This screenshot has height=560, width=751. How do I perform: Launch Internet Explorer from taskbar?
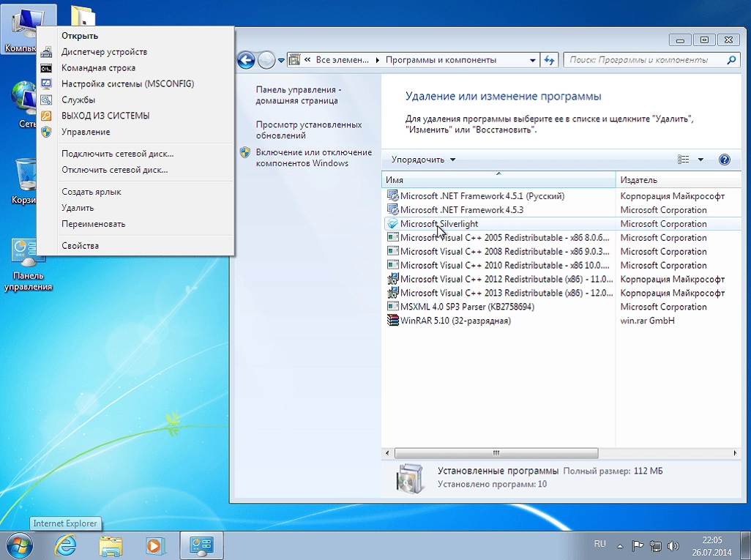point(66,545)
